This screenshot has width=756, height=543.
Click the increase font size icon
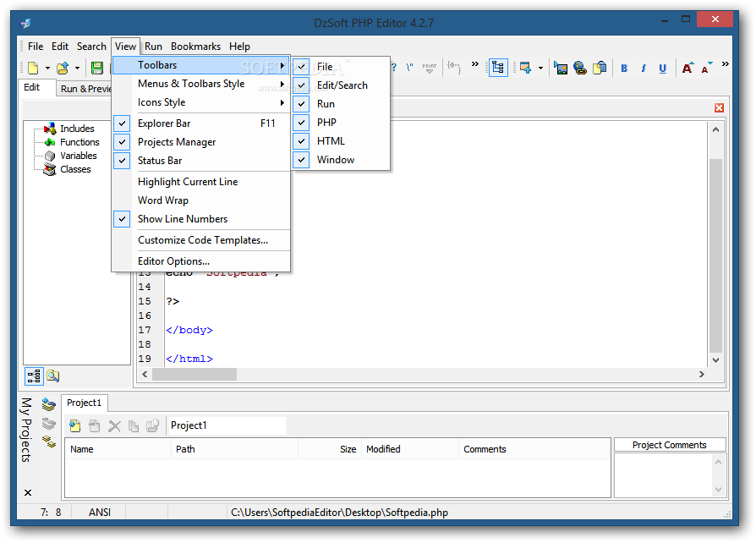[x=688, y=68]
